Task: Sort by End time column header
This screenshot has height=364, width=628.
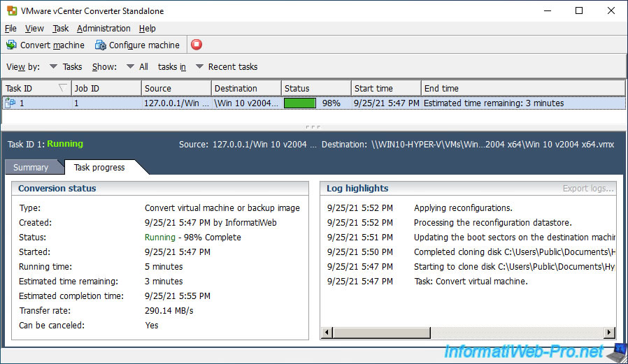Action: [x=523, y=89]
